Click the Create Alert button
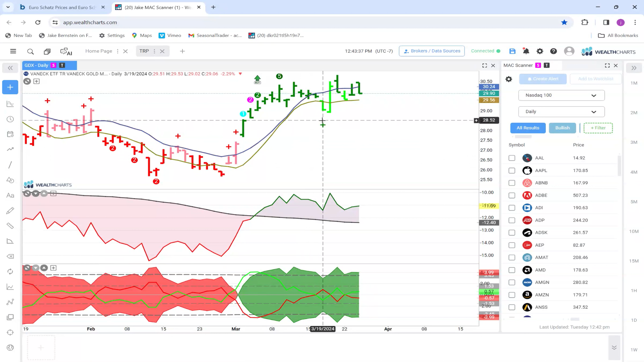Image resolution: width=644 pixels, height=362 pixels. click(543, 79)
